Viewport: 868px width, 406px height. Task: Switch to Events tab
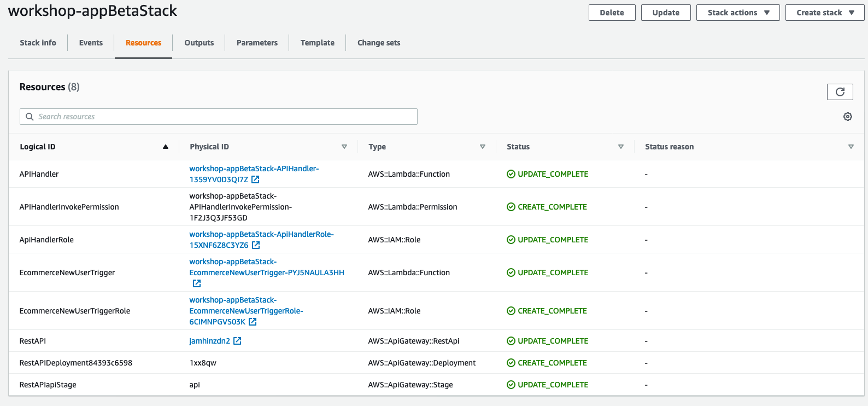[x=91, y=43]
